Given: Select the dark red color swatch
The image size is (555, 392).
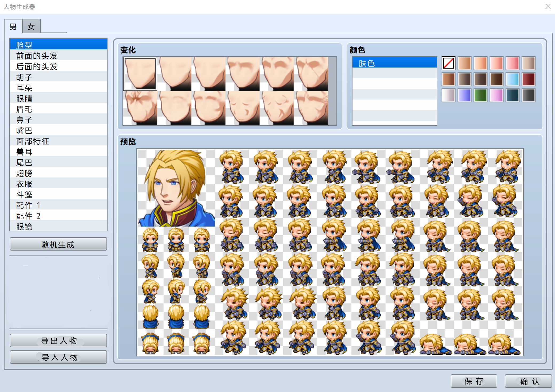Looking at the screenshot, I should tap(529, 79).
